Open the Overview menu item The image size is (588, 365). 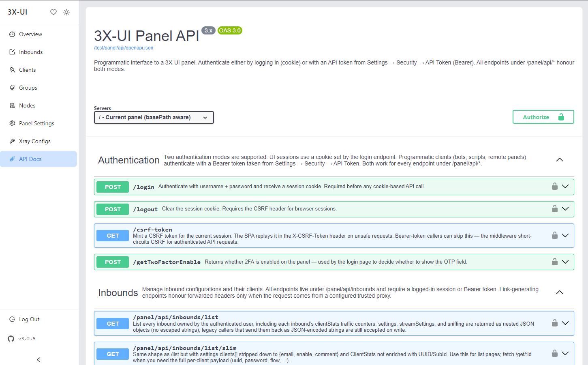click(38, 34)
